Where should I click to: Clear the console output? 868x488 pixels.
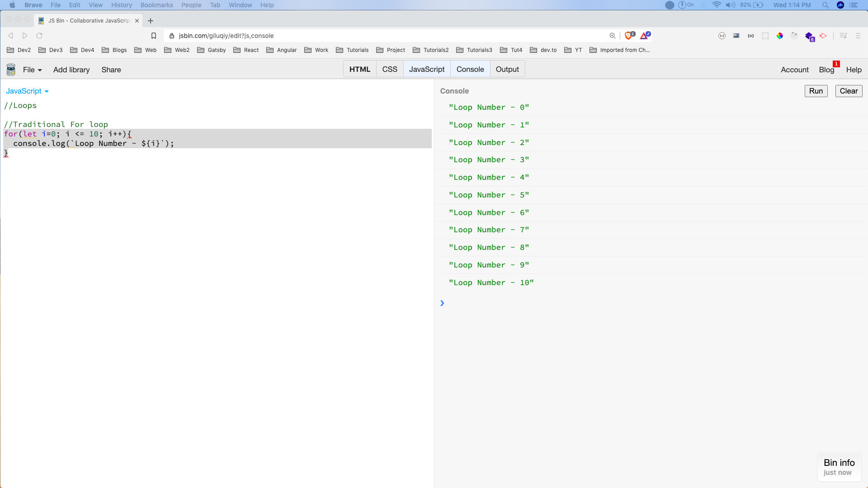(x=849, y=91)
